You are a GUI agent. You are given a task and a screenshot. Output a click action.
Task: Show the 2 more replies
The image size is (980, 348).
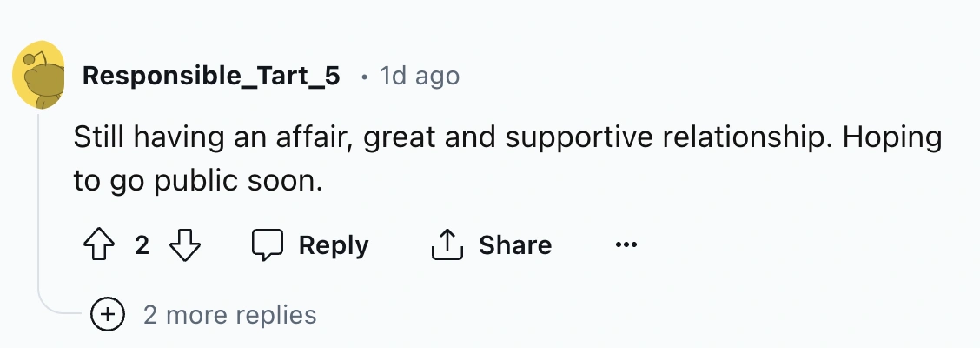coord(229,314)
